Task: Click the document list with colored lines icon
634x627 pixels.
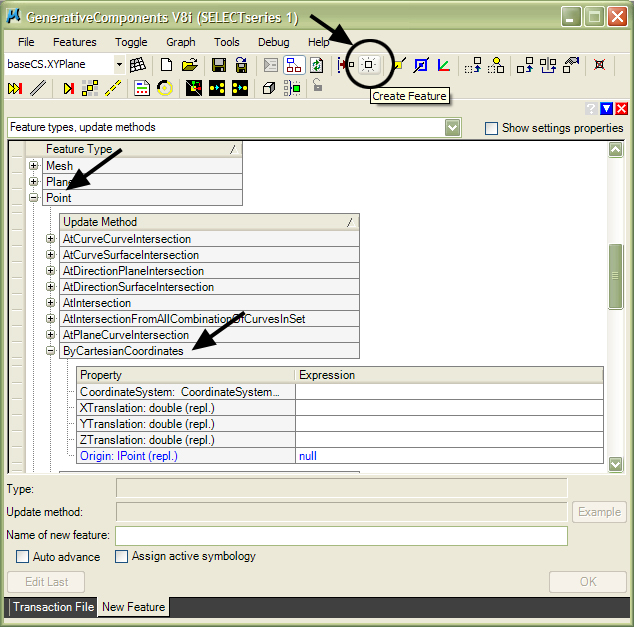Action: pyautogui.click(x=142, y=88)
